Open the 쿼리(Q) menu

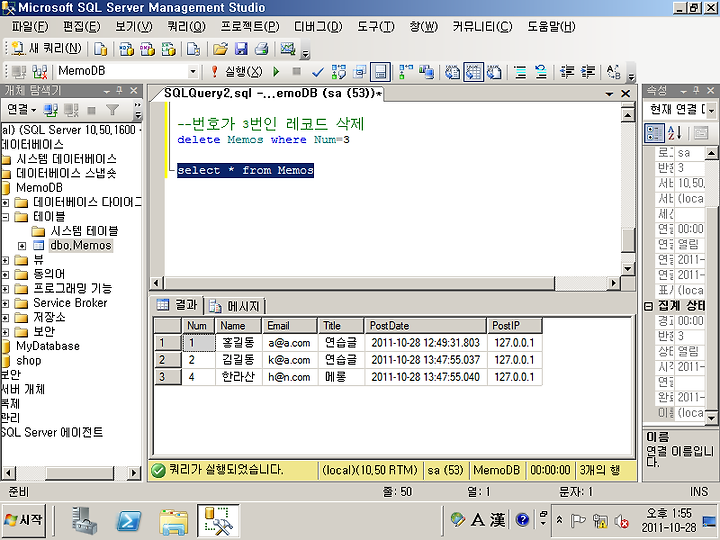(186, 27)
